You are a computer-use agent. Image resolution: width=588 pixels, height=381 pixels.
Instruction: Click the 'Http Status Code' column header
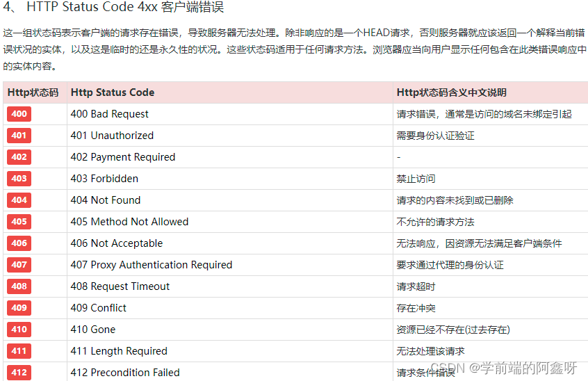[229, 92]
